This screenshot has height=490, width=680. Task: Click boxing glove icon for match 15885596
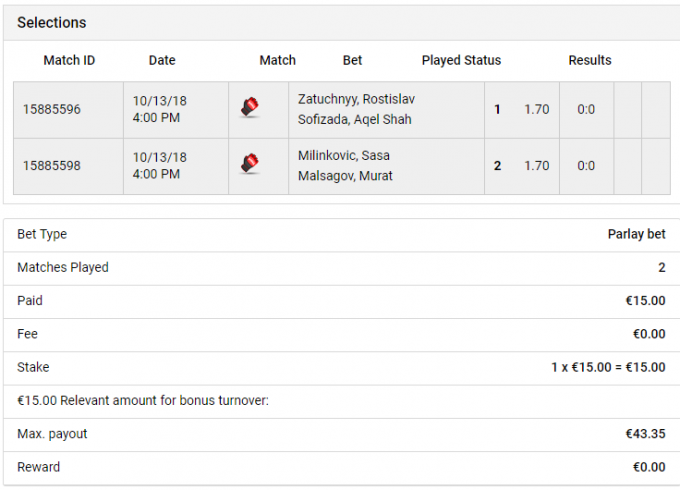coord(250,107)
